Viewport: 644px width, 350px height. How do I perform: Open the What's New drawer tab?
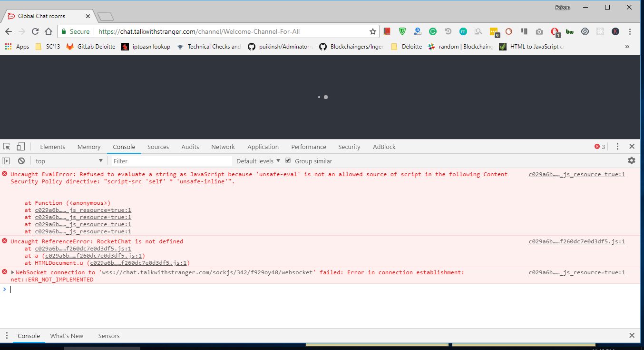pyautogui.click(x=66, y=336)
